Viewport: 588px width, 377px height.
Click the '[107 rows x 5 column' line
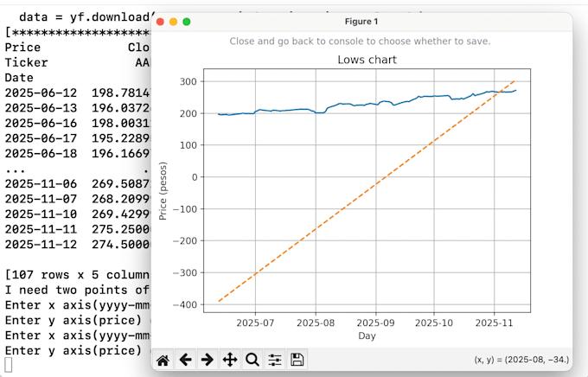pyautogui.click(x=78, y=275)
